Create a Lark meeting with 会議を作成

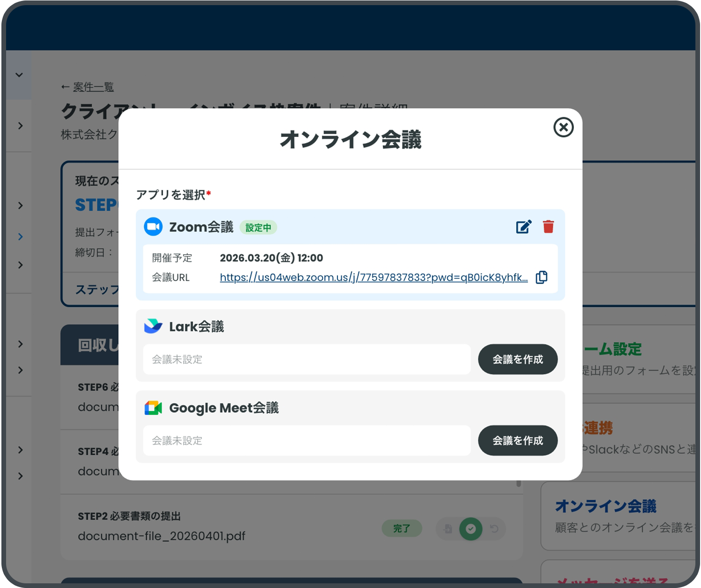(x=517, y=359)
